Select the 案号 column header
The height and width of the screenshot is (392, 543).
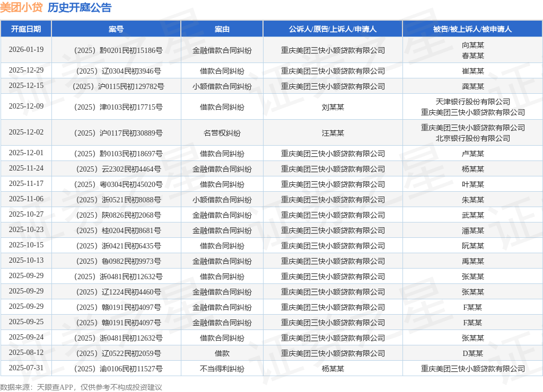click(116, 29)
